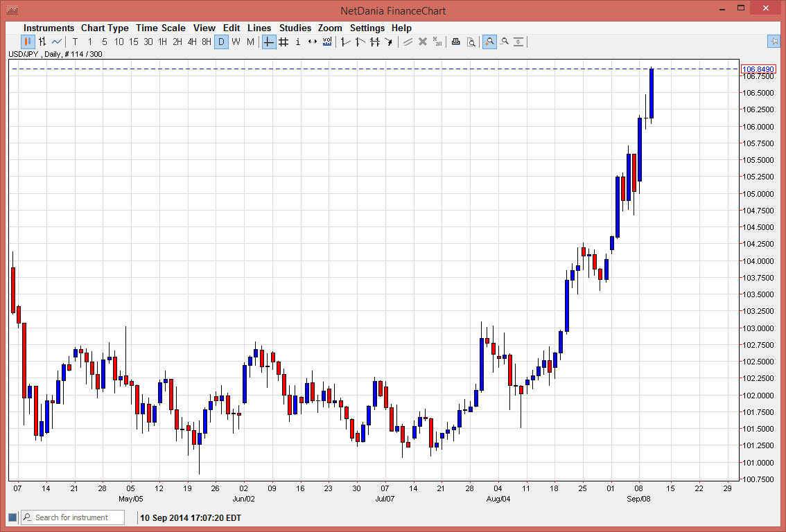The width and height of the screenshot is (786, 532).
Task: Open print preview for the chart
Action: (x=471, y=42)
